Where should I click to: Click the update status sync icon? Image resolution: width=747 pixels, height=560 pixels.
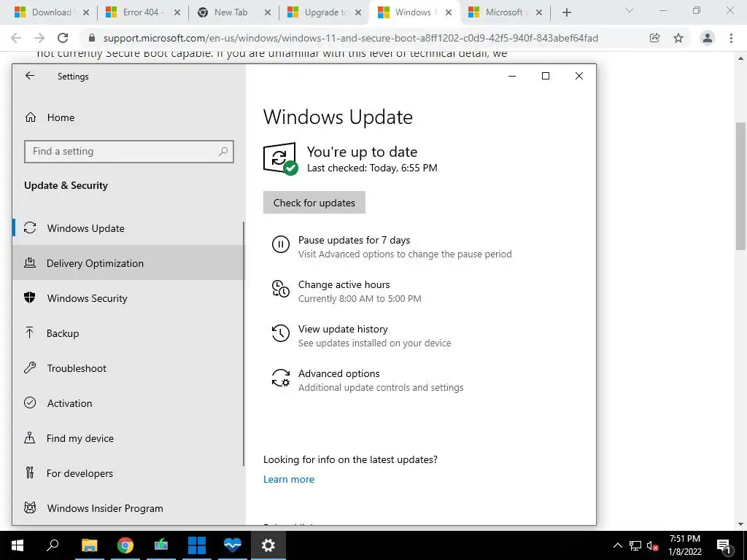point(281,158)
